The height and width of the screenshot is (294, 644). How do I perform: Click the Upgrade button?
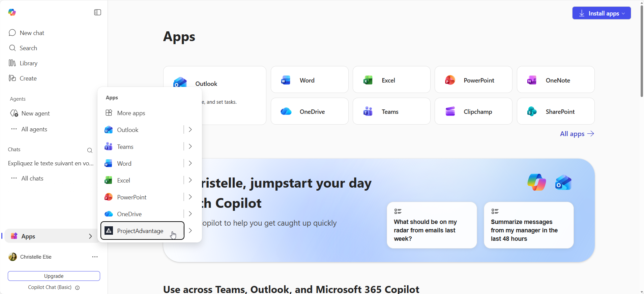point(54,276)
